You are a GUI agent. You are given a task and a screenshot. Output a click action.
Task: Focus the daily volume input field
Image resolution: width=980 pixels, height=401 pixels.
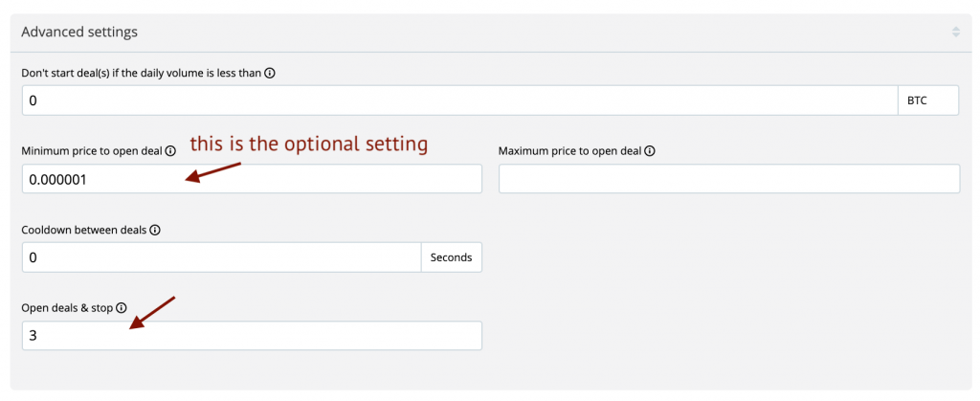[459, 100]
